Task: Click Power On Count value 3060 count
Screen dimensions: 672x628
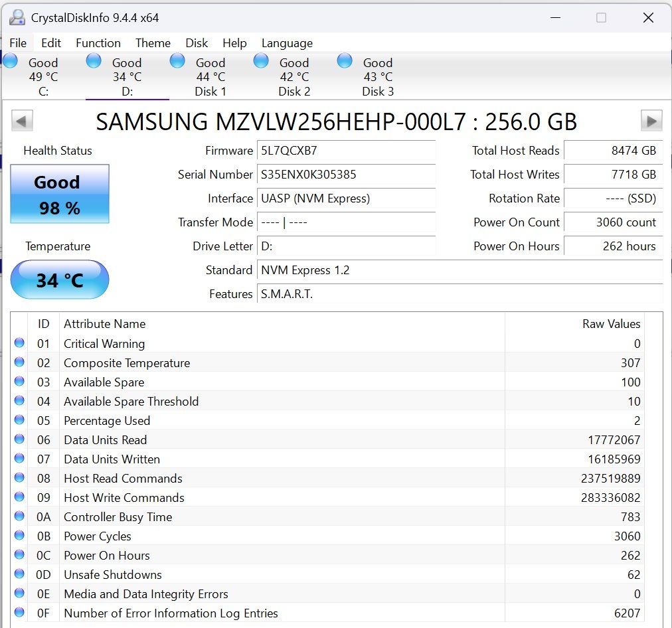Action: coord(614,222)
